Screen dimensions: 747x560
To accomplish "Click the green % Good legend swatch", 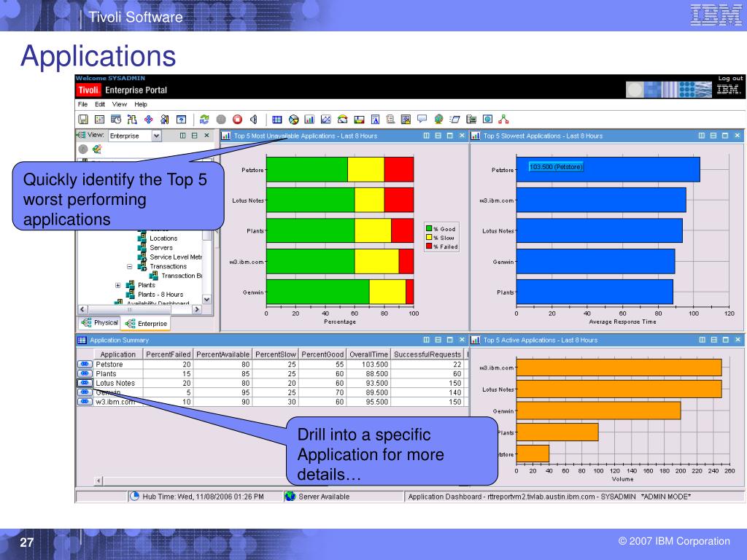I will 429,229.
